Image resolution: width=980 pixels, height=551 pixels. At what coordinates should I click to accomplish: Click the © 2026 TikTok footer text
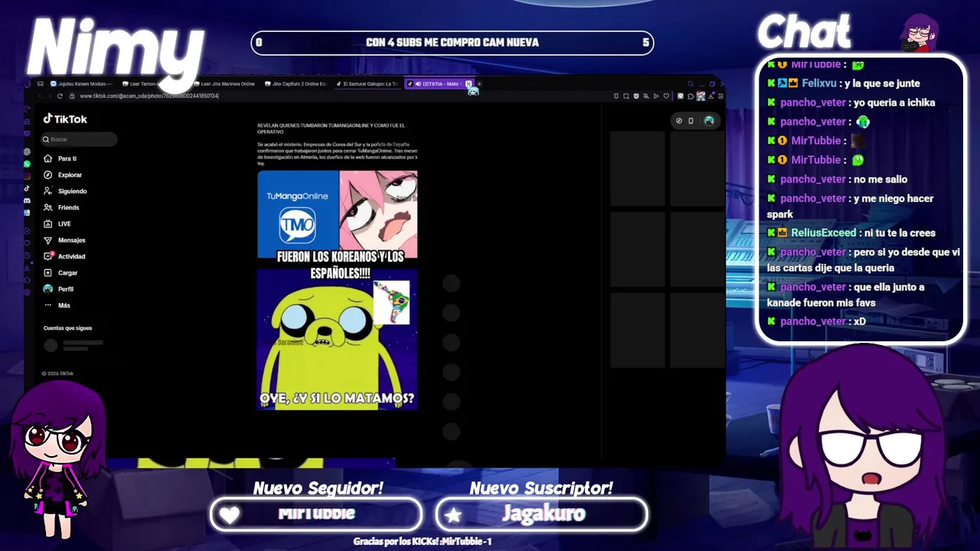pos(57,373)
